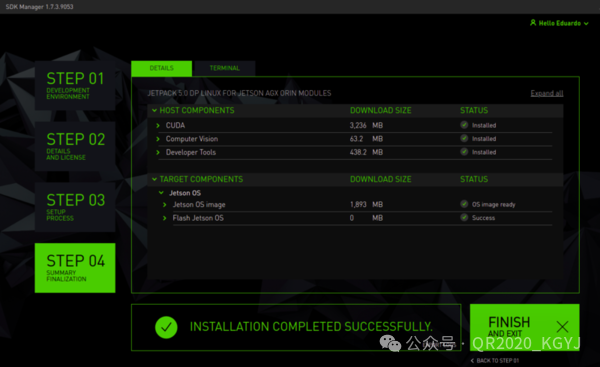Viewport: 600px width, 367px height.
Task: Click the SDK Manager 1.7.3.9053 title
Action: point(39,7)
